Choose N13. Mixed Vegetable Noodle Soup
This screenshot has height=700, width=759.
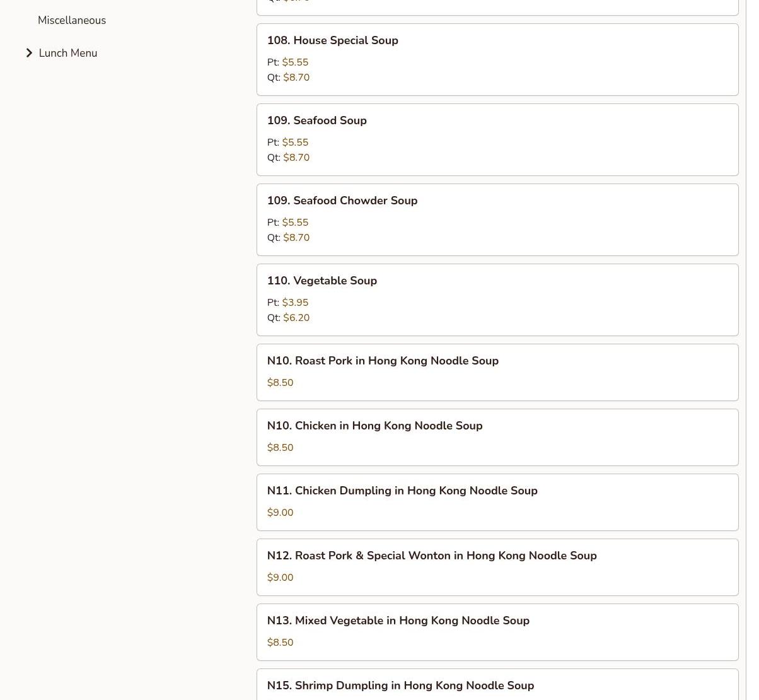[x=398, y=621]
